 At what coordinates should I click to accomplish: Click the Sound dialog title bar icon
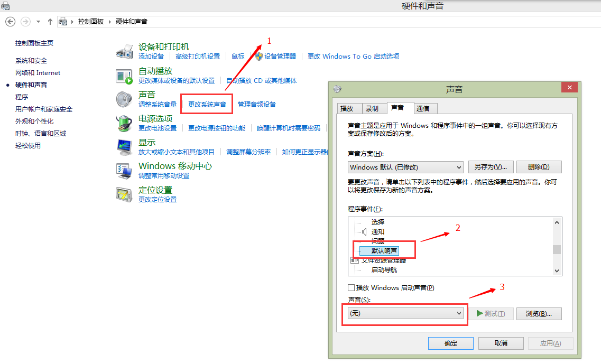coord(337,89)
